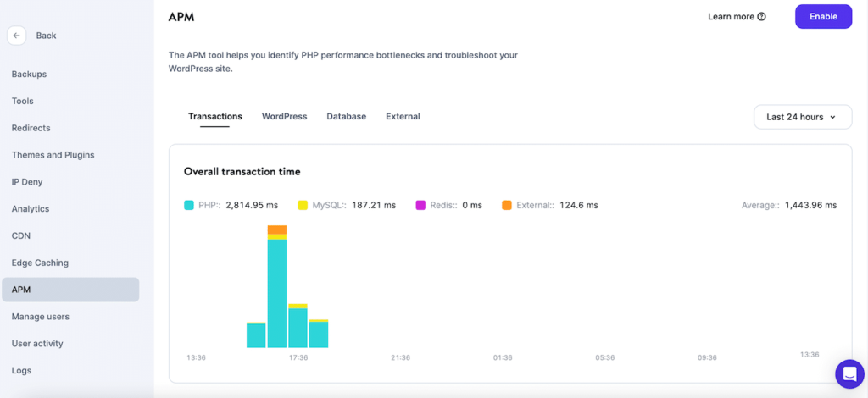Open the Last 24 hours dropdown
The width and height of the screenshot is (868, 398).
click(802, 117)
